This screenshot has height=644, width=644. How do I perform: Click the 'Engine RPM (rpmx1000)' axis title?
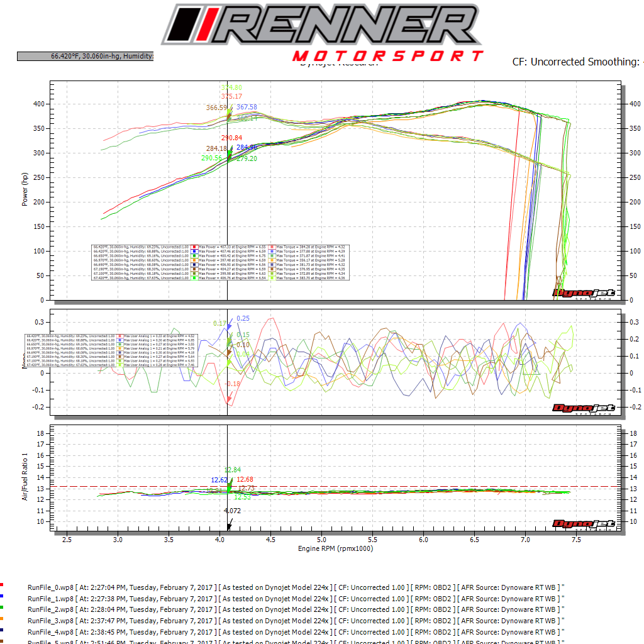(x=336, y=548)
